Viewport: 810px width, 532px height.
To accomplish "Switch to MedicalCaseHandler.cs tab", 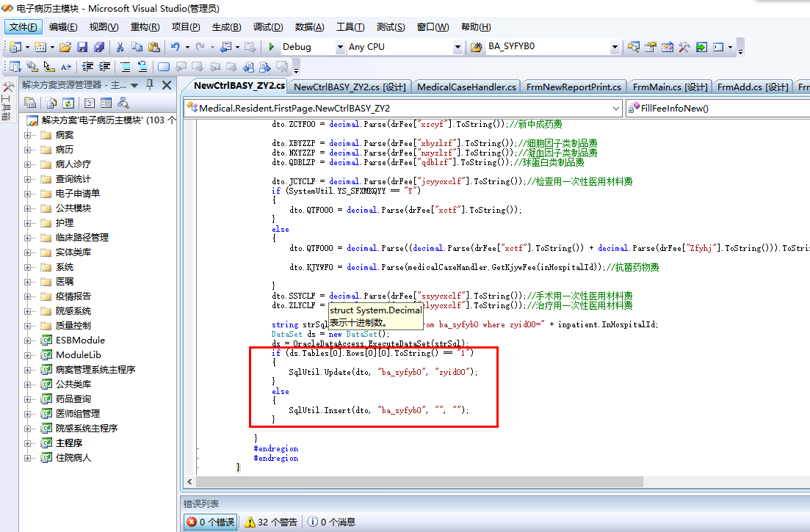I will coord(466,87).
